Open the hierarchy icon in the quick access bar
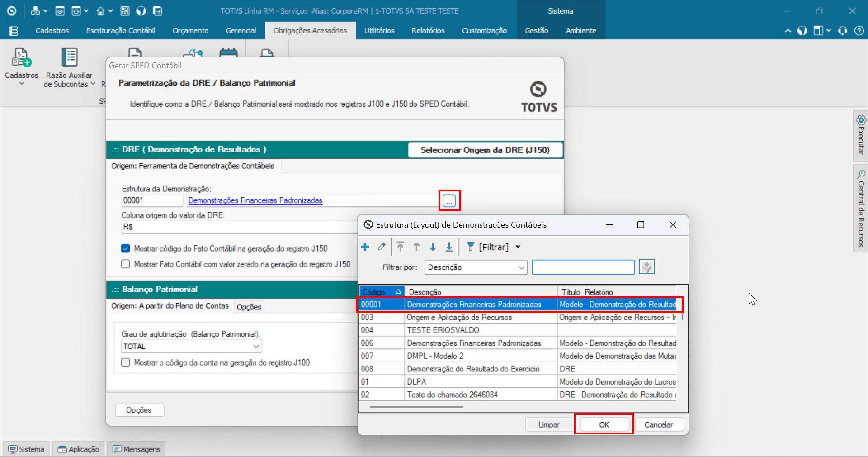Screen dimensions: 868x457 35,11
